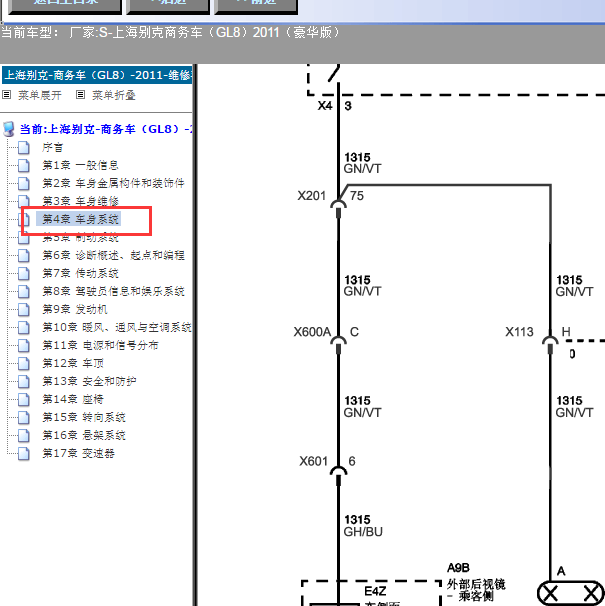Click the page icon for 第1章 一般信息
Viewport: 605px width, 606px height.
pyautogui.click(x=24, y=165)
